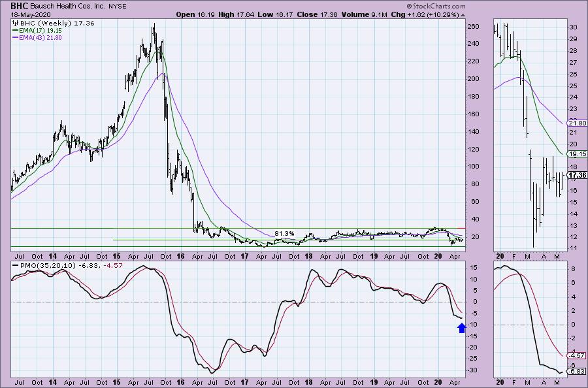Click the -6.83 PMO value tag
Screen dimensions: 588x388
point(578,371)
